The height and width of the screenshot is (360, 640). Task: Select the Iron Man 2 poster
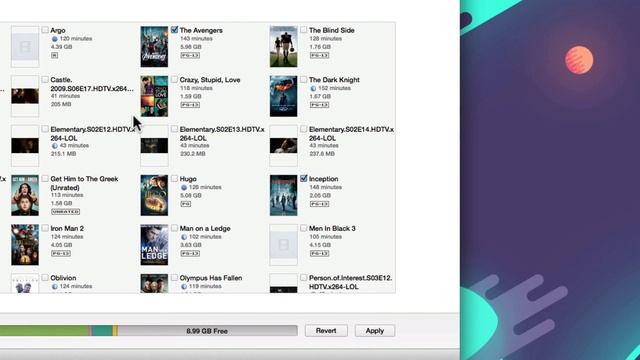tap(25, 245)
